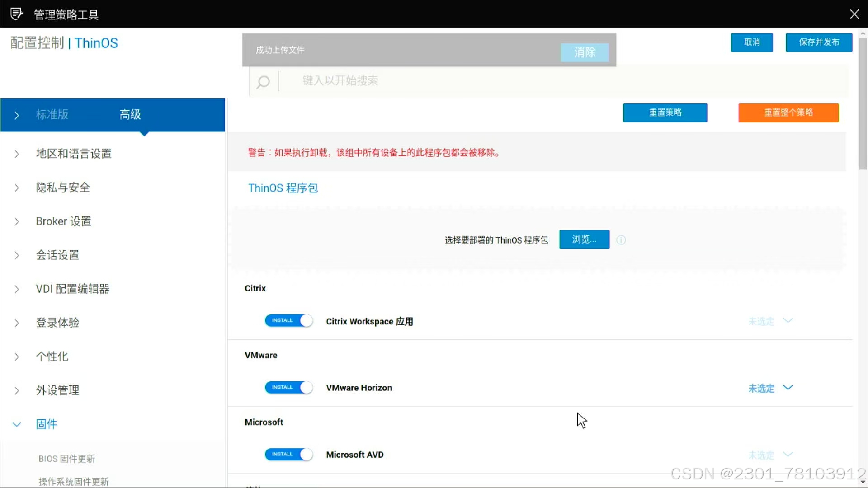Click 浏览 to choose a ThinOS package
The image size is (868, 488).
(584, 239)
